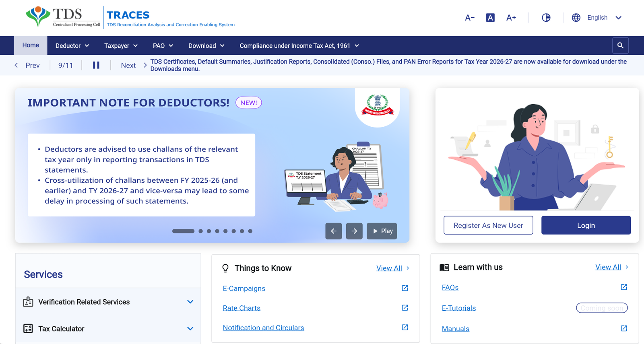The image size is (644, 344).
Task: Select the last carousel dot indicator
Action: (x=250, y=231)
